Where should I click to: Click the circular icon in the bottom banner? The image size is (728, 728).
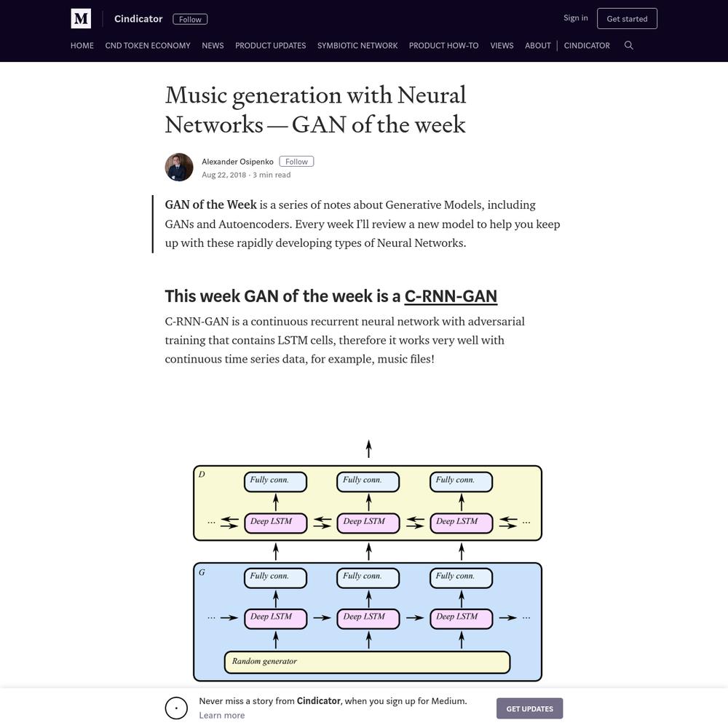176,708
